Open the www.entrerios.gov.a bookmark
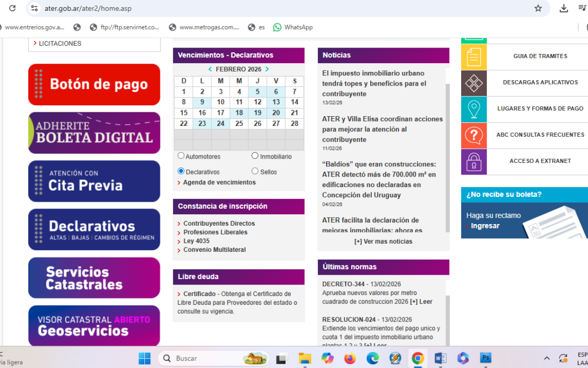Image resolution: width=588 pixels, height=368 pixels. point(35,27)
